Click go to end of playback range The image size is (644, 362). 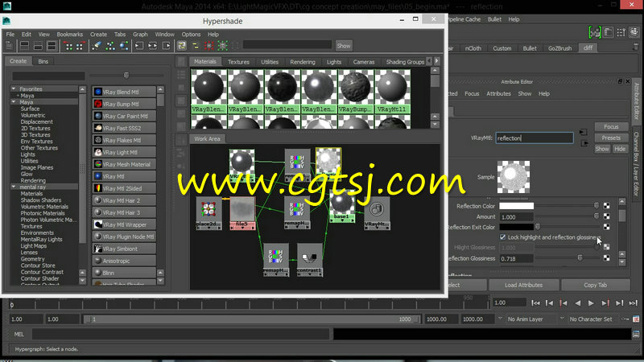pos(633,303)
